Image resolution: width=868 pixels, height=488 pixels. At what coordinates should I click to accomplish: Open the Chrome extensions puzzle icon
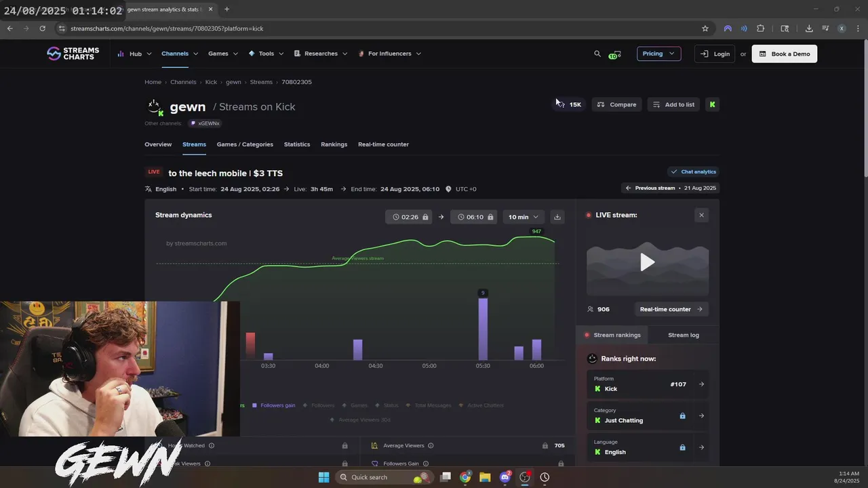pyautogui.click(x=760, y=28)
